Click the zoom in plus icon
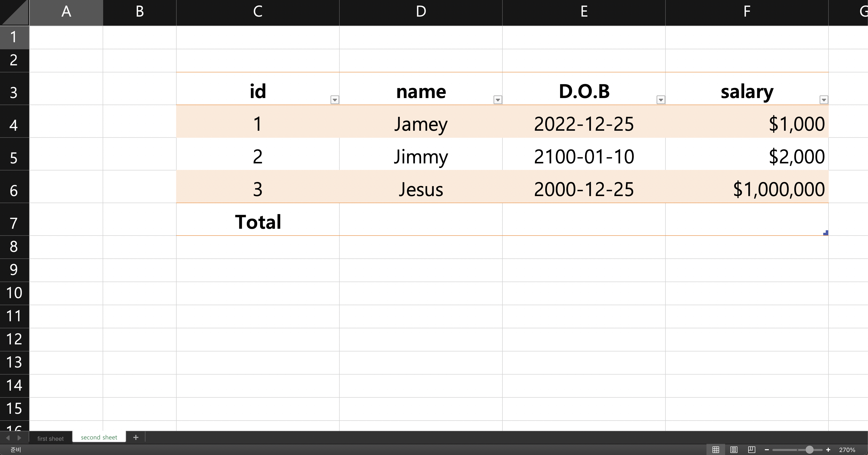This screenshot has height=455, width=868. pyautogui.click(x=828, y=450)
